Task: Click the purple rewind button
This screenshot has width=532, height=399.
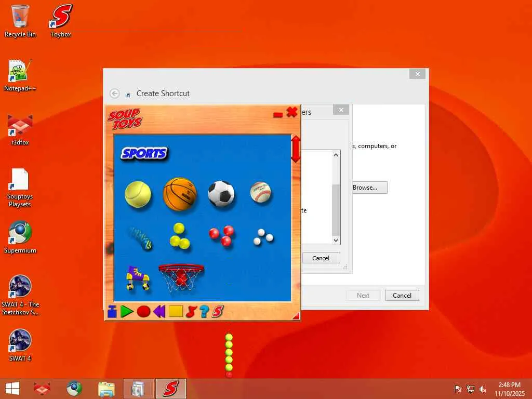Action: point(159,311)
